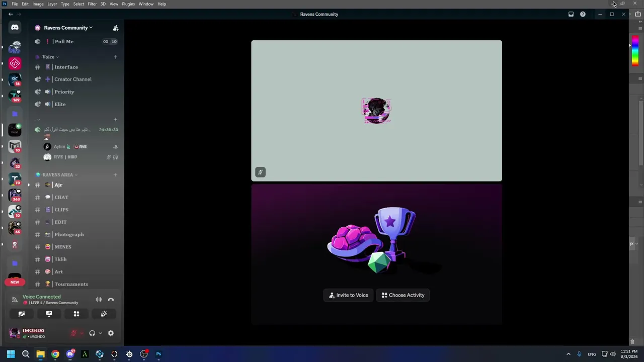This screenshot has height=362, width=644.
Task: Open Photoshop Plugins menu
Action: tap(128, 4)
